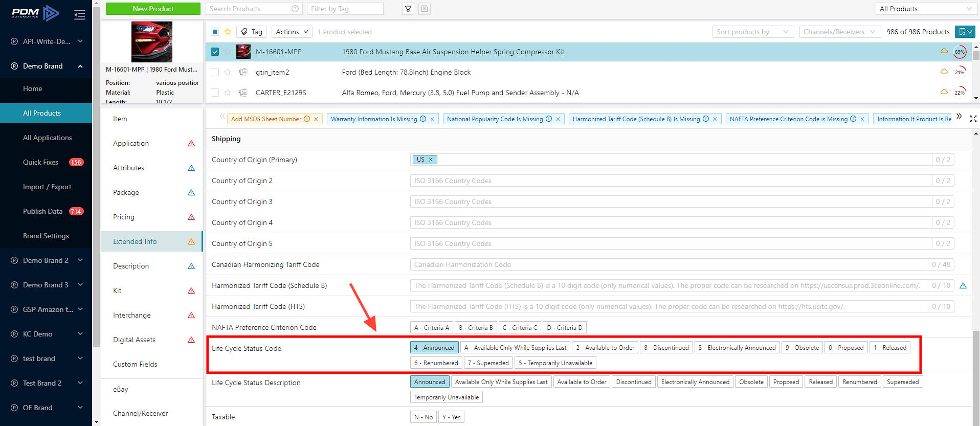The width and height of the screenshot is (980, 426).
Task: Open Brand Settings menu item
Action: click(46, 236)
